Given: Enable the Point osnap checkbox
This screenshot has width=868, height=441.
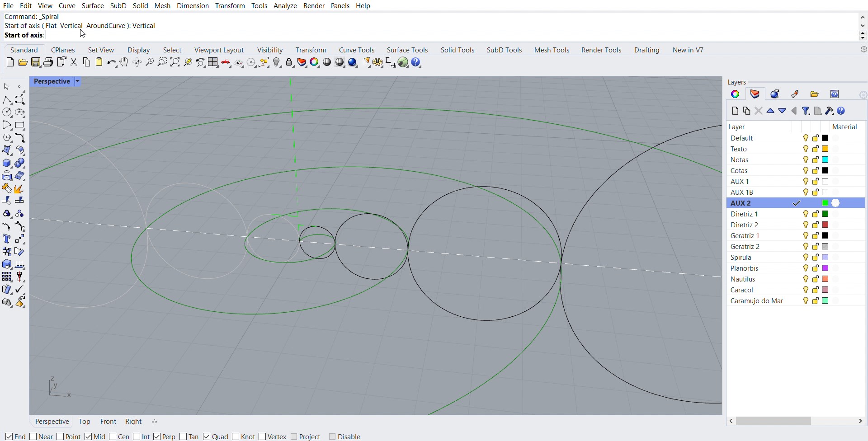Looking at the screenshot, I should (60, 436).
